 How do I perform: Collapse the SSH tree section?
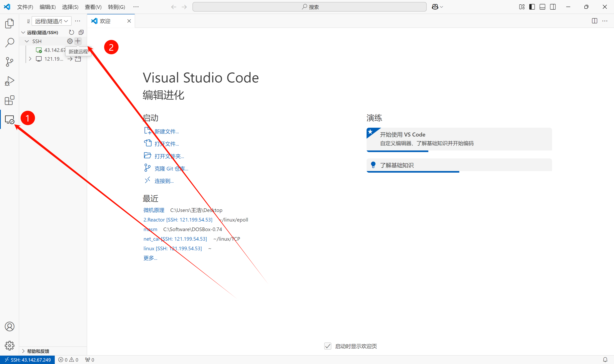27,41
